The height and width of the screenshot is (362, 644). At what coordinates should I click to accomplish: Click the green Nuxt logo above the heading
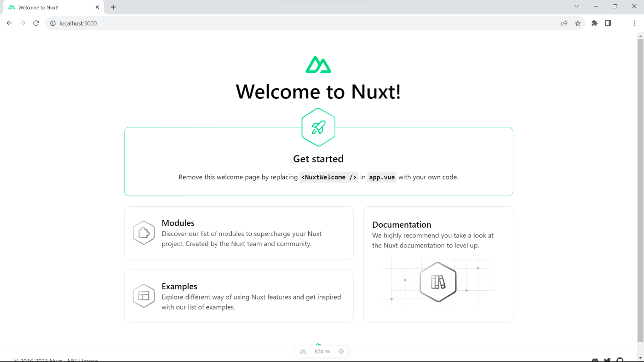click(318, 65)
